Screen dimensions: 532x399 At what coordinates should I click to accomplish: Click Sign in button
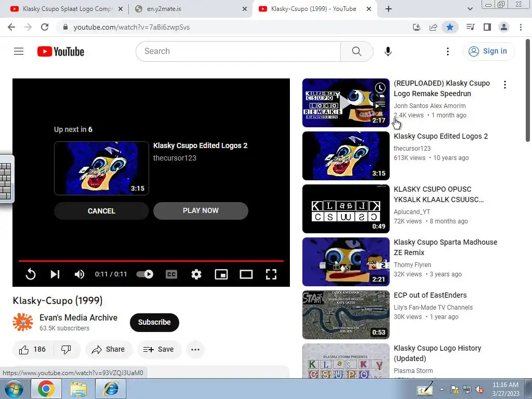[488, 51]
